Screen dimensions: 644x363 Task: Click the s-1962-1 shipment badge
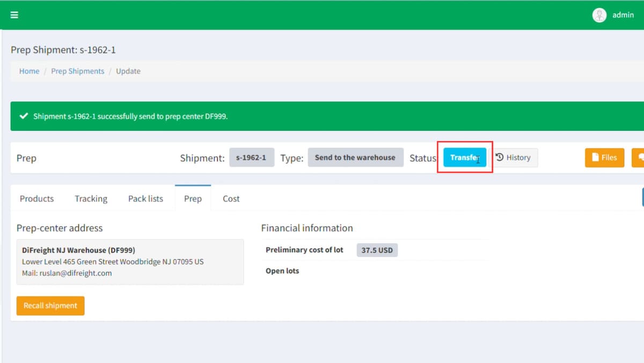251,157
